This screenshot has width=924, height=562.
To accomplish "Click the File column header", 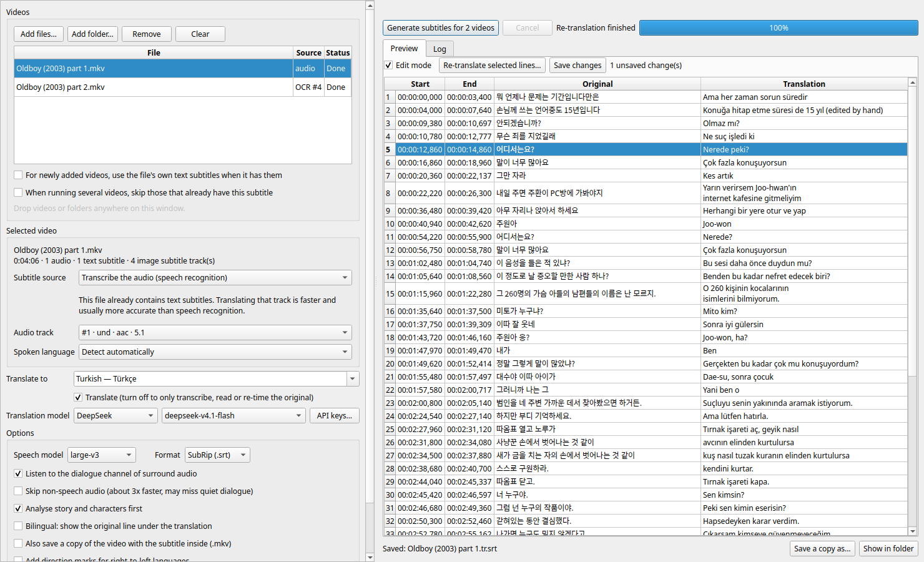I will click(x=154, y=53).
